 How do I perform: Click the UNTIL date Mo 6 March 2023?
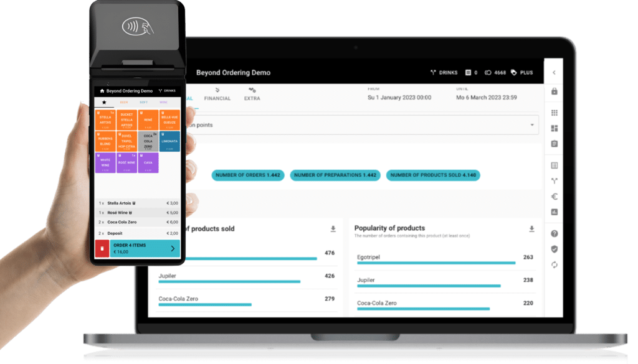486,98
